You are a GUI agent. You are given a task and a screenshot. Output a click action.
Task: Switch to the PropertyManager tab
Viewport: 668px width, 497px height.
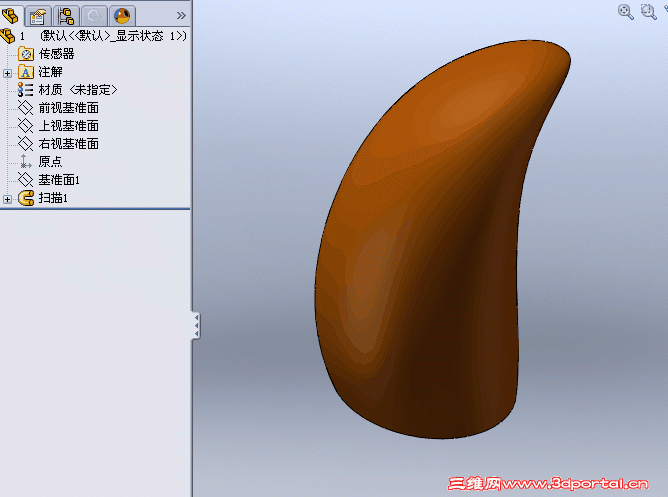(37, 16)
